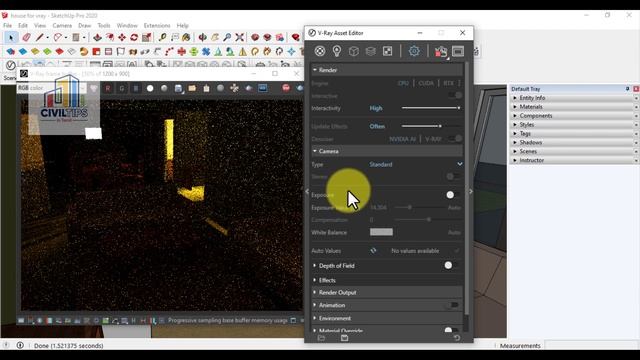Screen dimensions: 640x360
Task: Select the Zoom magnifier tool
Action: [227, 38]
